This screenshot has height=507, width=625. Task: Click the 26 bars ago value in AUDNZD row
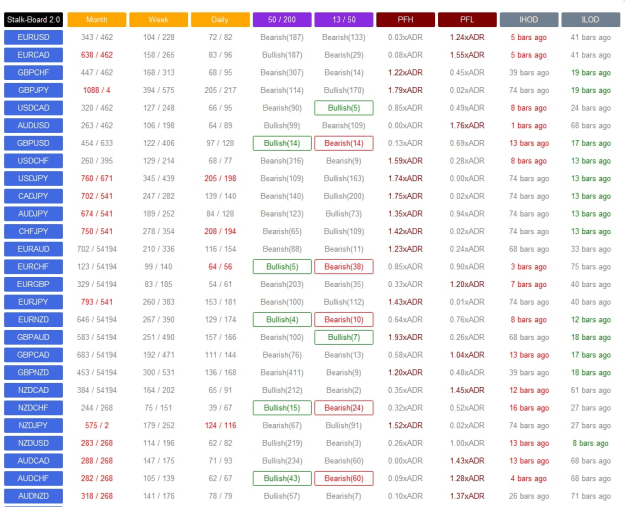pos(529,496)
